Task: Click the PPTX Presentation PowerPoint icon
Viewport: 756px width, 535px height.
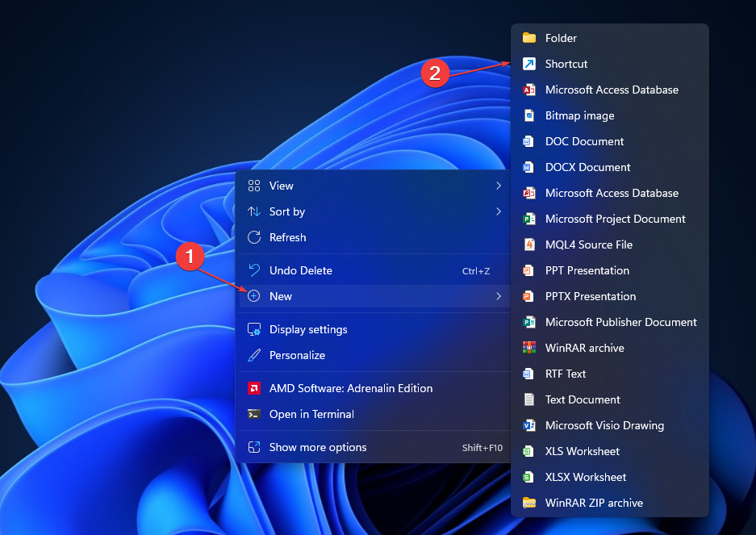Action: (529, 296)
